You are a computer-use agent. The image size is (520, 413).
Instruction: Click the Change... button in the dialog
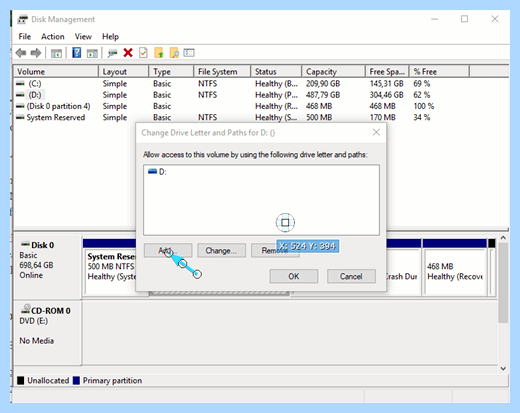pos(221,250)
